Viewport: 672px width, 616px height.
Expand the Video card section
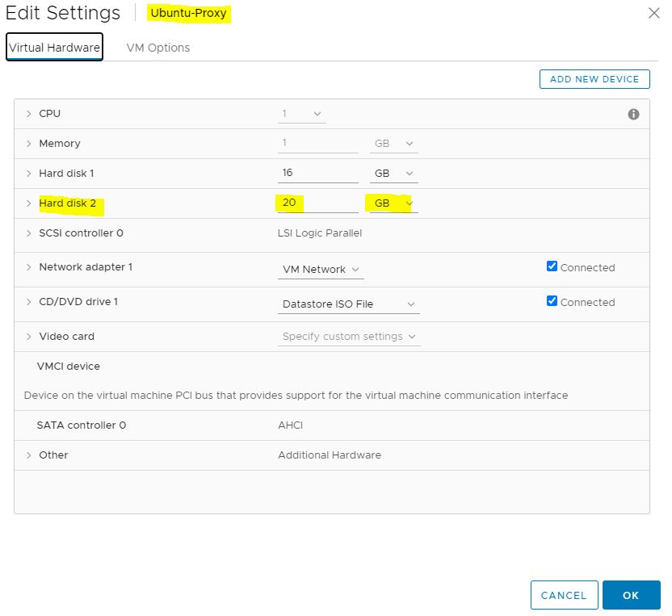click(x=29, y=337)
